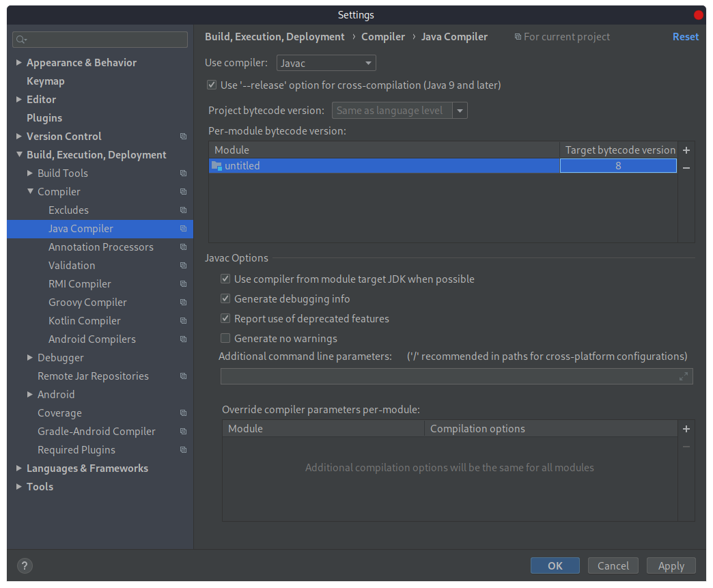The width and height of the screenshot is (713, 588).
Task: Click the For current project badge near the breadcrumb
Action: [x=562, y=36]
